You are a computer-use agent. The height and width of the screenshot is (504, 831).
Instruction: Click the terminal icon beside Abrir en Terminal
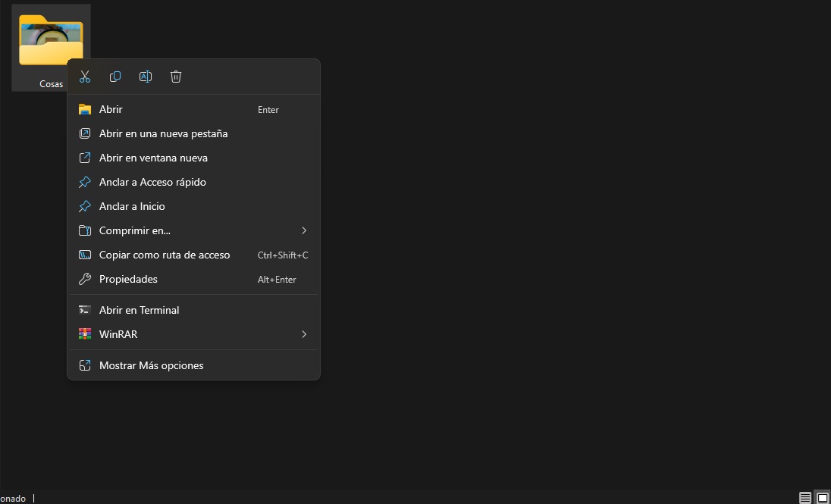pyautogui.click(x=85, y=310)
